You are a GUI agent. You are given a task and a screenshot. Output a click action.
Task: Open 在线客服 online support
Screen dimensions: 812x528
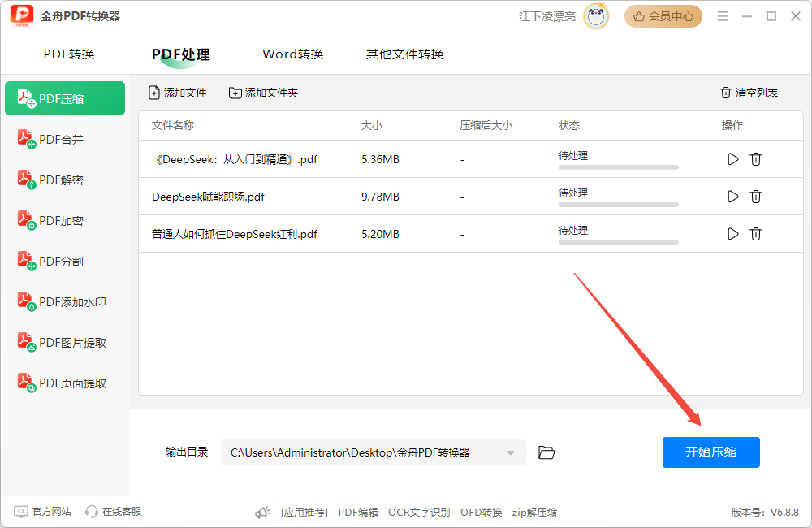coord(113,512)
